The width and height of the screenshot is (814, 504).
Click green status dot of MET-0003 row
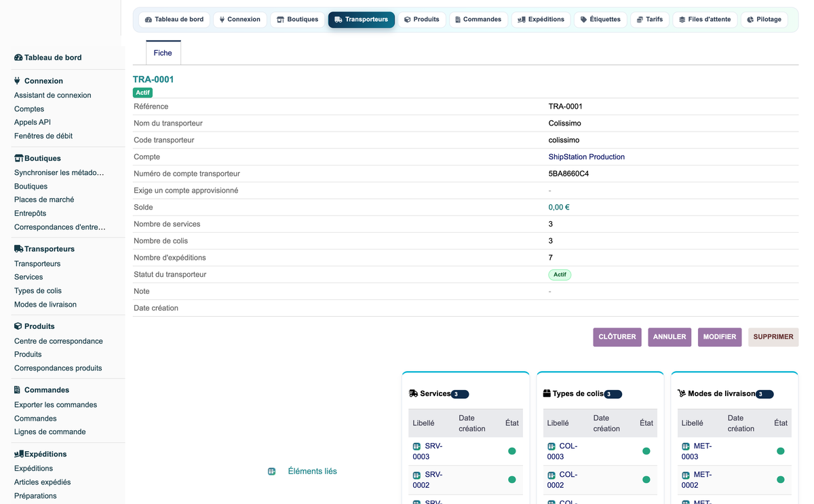point(781,451)
